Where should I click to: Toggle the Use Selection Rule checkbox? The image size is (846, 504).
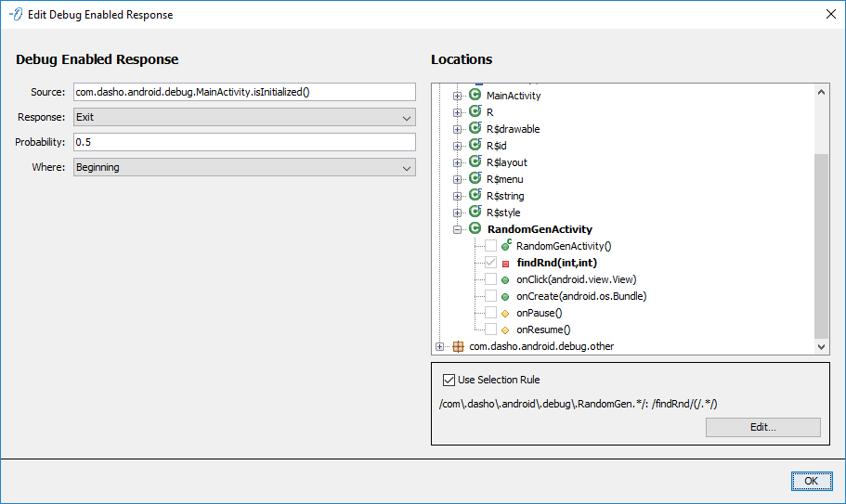(x=449, y=380)
